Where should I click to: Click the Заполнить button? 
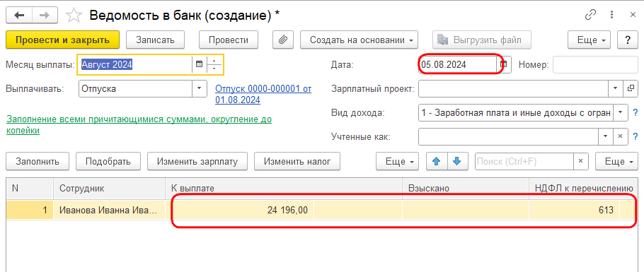[x=38, y=162]
